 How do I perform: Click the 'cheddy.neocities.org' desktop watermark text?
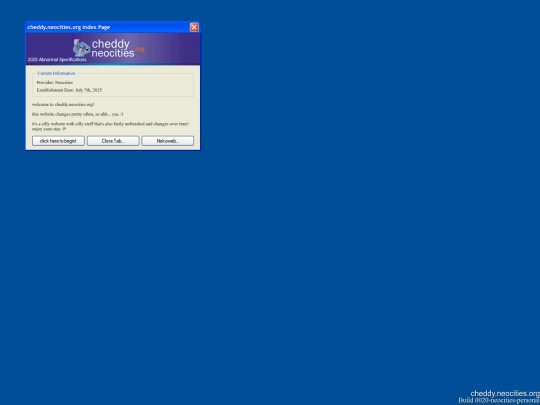point(505,393)
